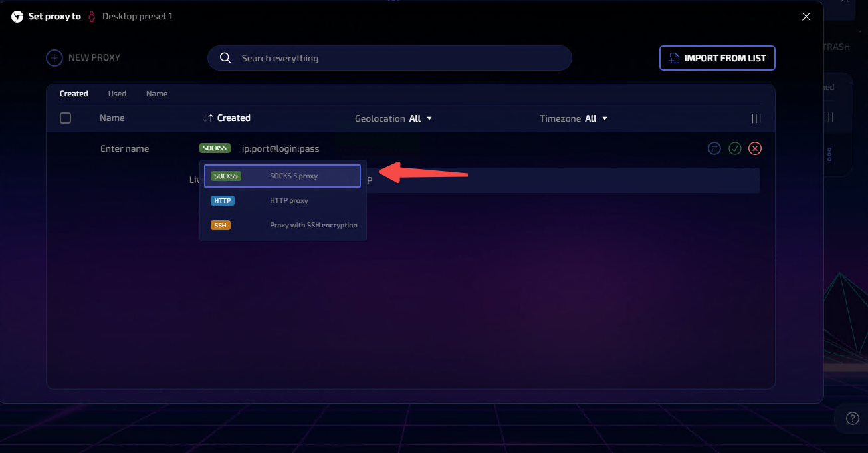Viewport: 868px width, 453px height.
Task: Click the Enter name field
Action: (x=125, y=148)
